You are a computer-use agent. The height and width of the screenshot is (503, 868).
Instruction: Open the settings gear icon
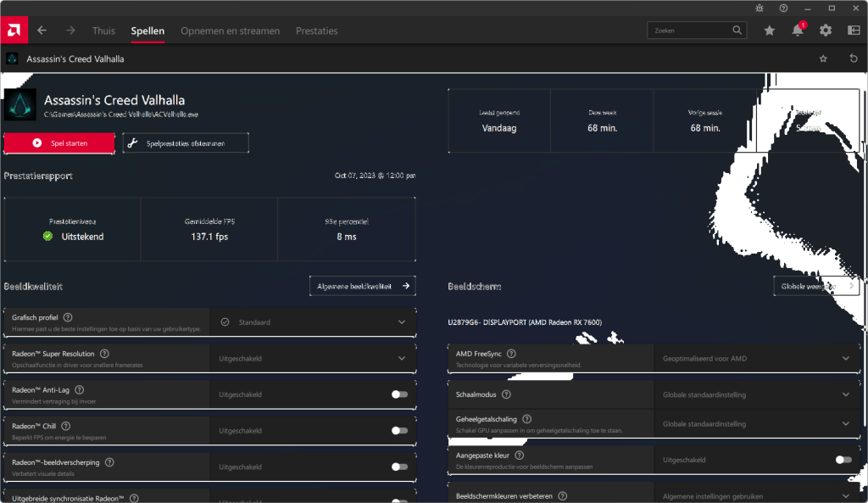point(826,31)
